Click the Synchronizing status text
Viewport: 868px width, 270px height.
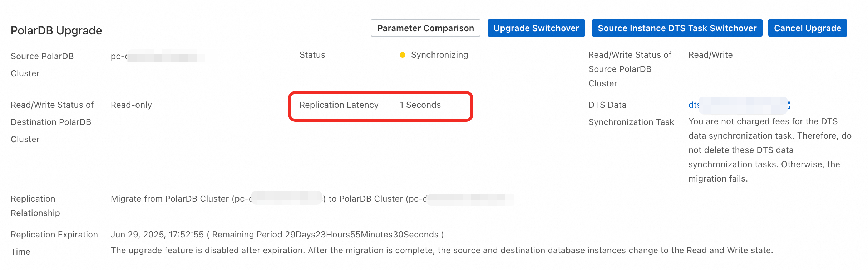(x=439, y=55)
